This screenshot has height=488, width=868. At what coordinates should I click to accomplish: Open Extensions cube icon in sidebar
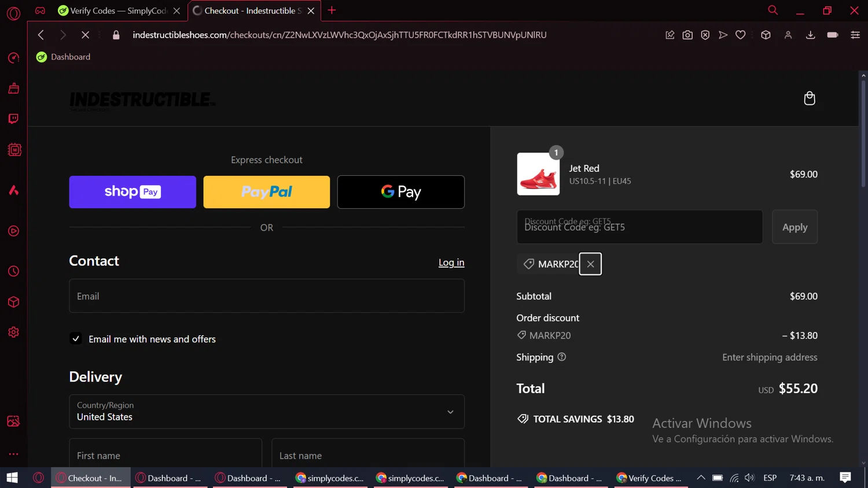click(x=13, y=302)
